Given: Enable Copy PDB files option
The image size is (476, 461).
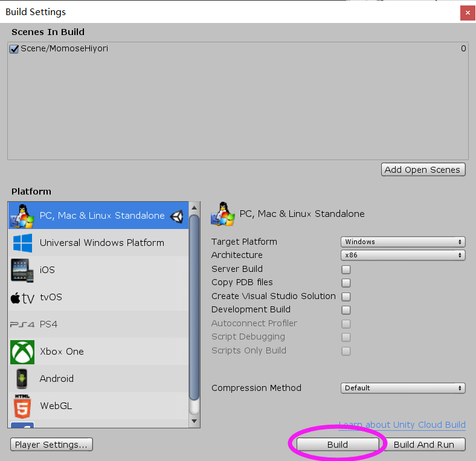Looking at the screenshot, I should pyautogui.click(x=346, y=283).
